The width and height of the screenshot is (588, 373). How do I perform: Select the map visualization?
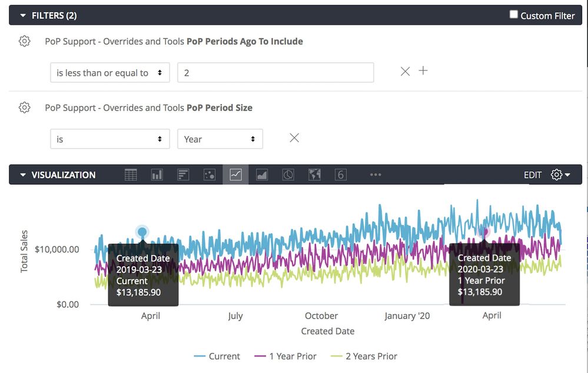click(314, 175)
